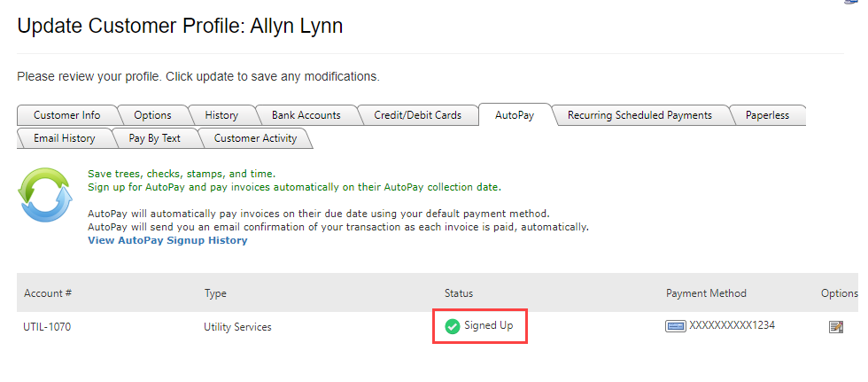The height and width of the screenshot is (382, 868).
Task: Select the Pay By Text tab
Action: 154,138
